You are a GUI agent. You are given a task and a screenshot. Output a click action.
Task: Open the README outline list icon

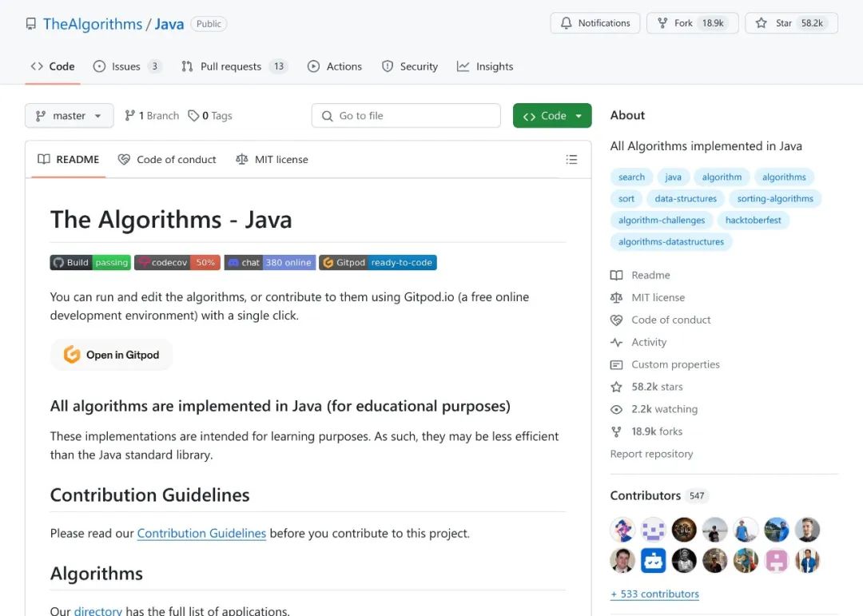pos(571,160)
